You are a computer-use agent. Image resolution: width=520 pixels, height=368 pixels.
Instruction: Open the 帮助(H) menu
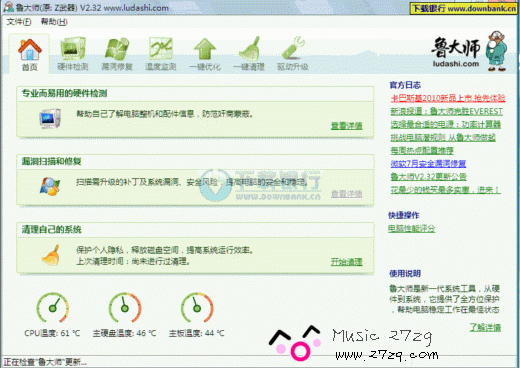[x=54, y=22]
